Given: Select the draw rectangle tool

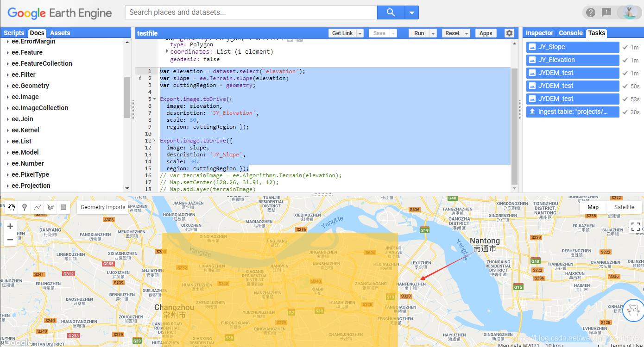Looking at the screenshot, I should pos(63,207).
